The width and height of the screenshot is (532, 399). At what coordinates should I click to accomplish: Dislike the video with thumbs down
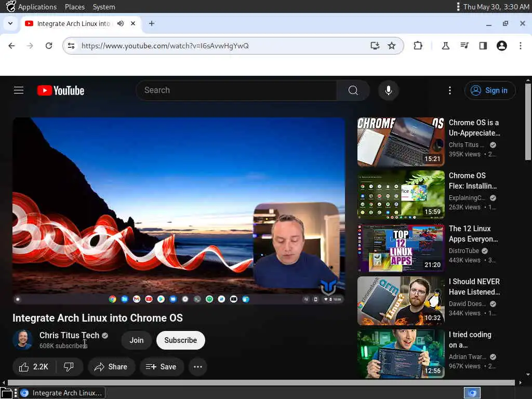point(69,367)
